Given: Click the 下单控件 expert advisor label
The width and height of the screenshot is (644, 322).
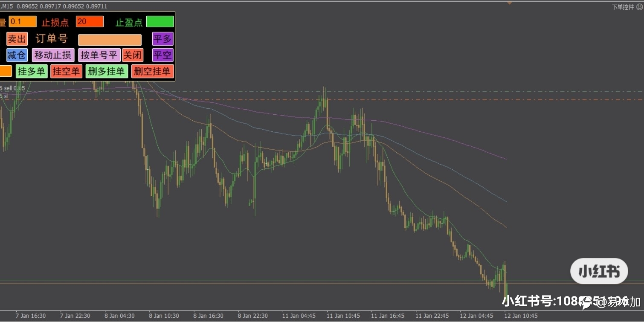Looking at the screenshot, I should 623,7.
